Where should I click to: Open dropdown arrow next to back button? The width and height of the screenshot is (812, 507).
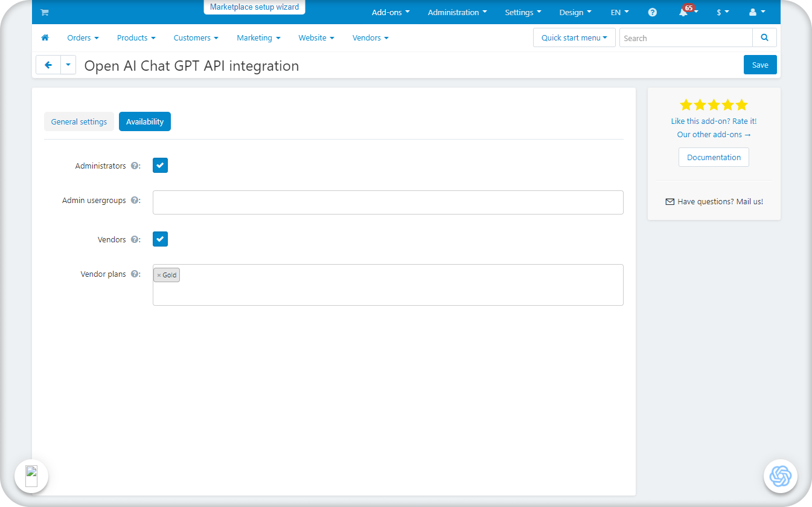[x=68, y=65]
